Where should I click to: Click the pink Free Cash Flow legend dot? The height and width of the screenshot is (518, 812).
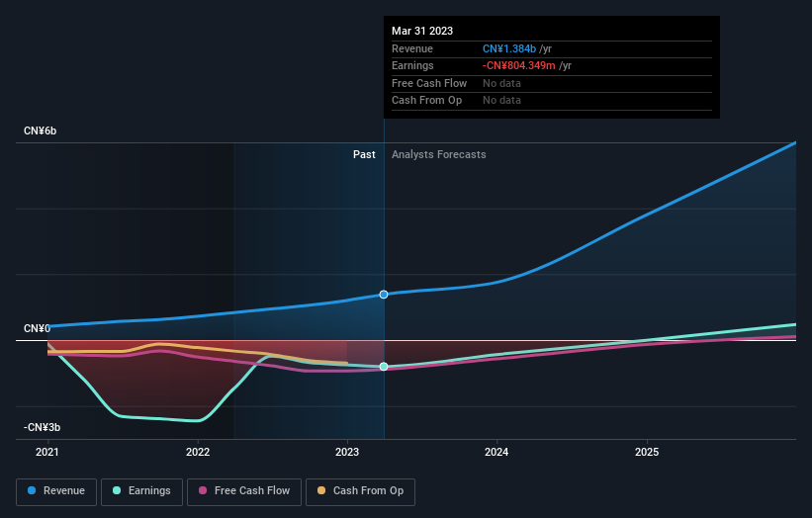coord(203,490)
